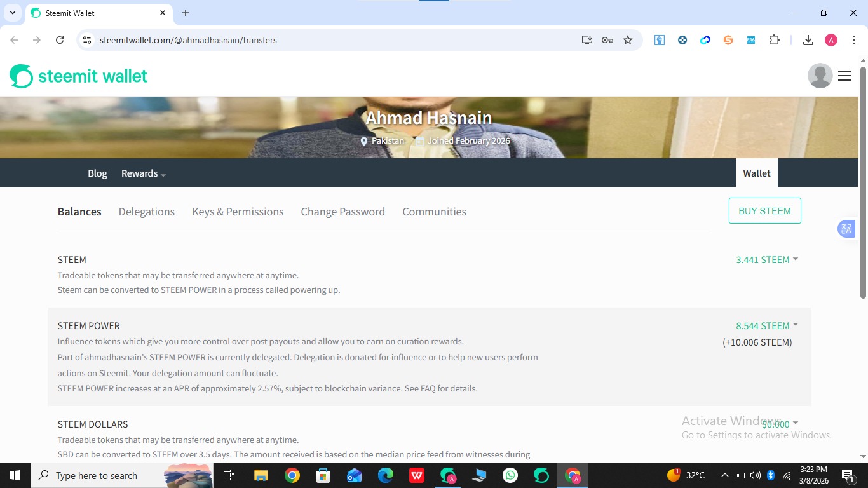This screenshot has width=868, height=488.
Task: Click the STEEM DOLLARS heading
Action: pyautogui.click(x=93, y=424)
